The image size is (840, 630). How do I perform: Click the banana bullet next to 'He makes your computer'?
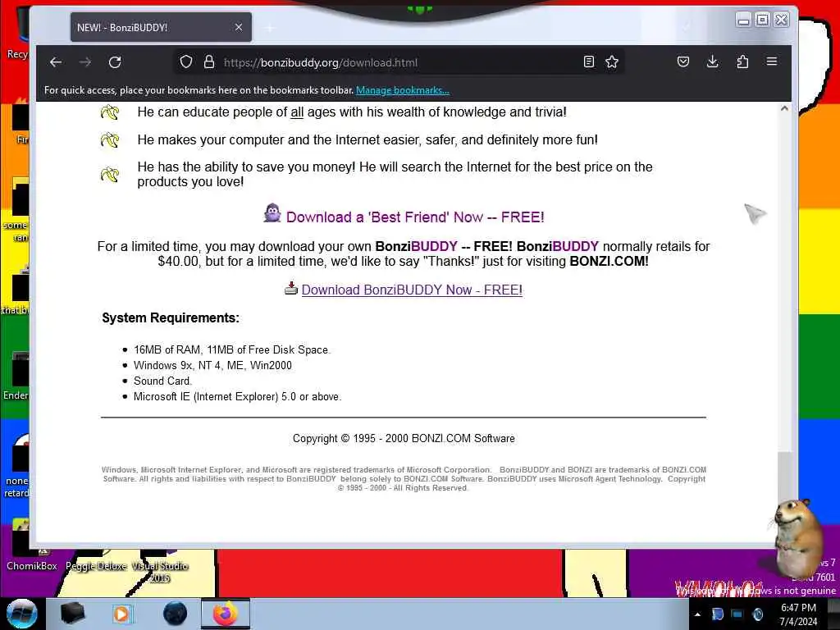point(110,139)
